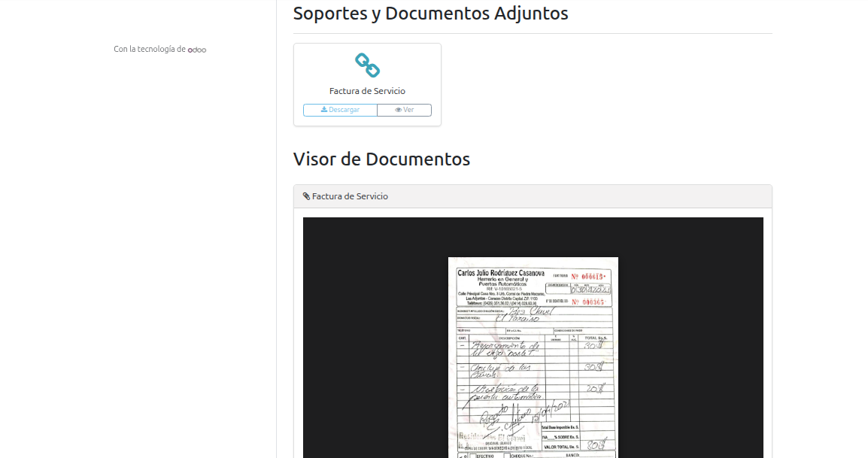Click the handwritten date box on the invoice
The height and width of the screenshot is (458, 868).
pos(590,290)
